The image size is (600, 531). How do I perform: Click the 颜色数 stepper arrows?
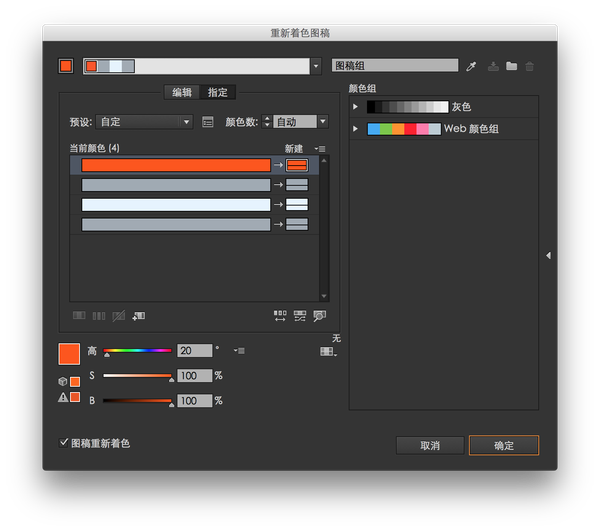(x=267, y=122)
